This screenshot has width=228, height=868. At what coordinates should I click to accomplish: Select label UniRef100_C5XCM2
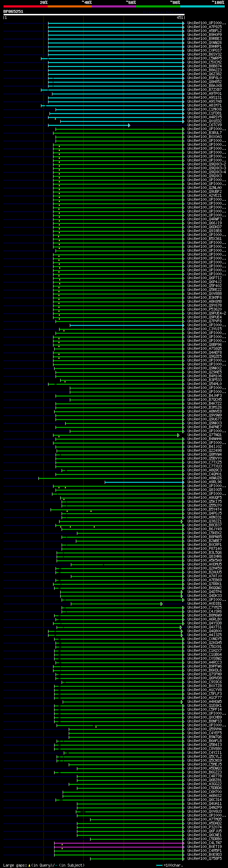(204, 62)
